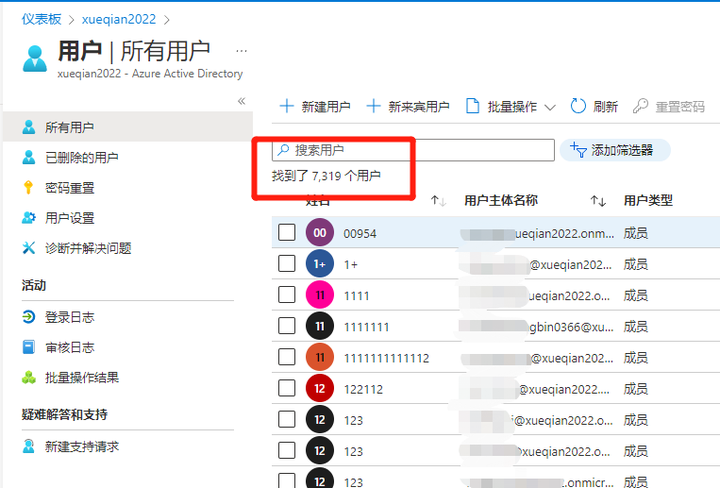720x488 pixels.
Task: Click the yellow key icon for 密码重置
Action: [x=28, y=187]
